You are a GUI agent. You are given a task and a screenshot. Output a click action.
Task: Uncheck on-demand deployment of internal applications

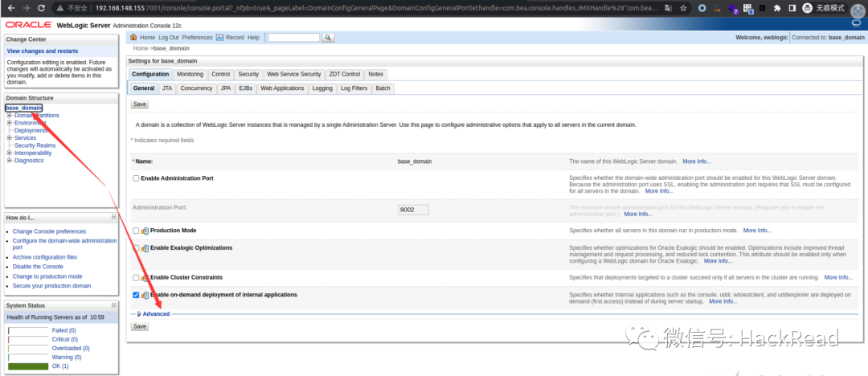pyautogui.click(x=136, y=295)
